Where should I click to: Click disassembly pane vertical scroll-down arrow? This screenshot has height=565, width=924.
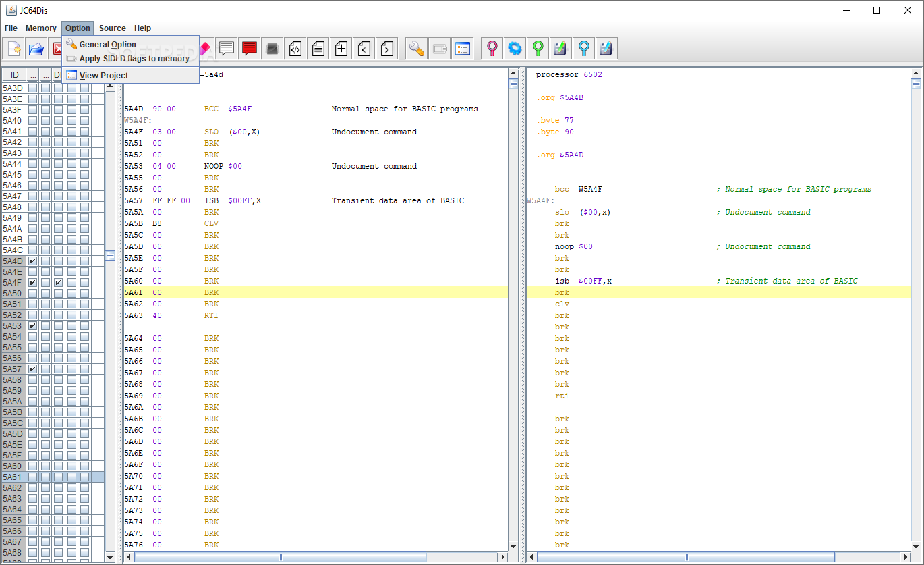[513, 547]
